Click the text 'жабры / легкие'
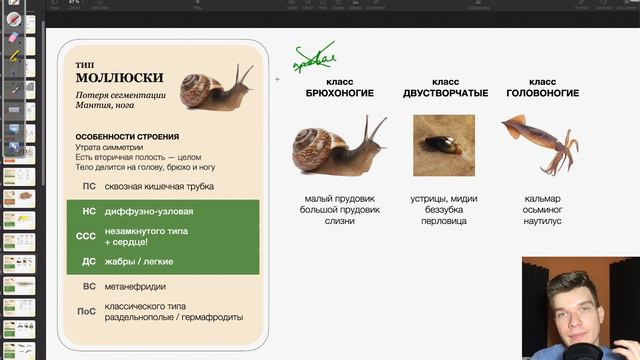The height and width of the screenshot is (360, 640). point(139,262)
